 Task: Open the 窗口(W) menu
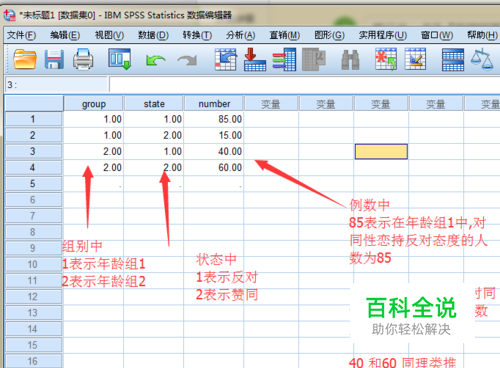[x=437, y=35]
